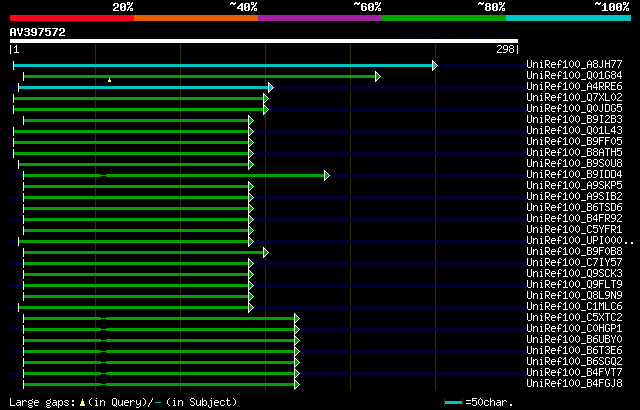Click the arrowhead ending the Q7XL02 alignment
Viewport: 640px width, 410px height.
tap(266, 98)
